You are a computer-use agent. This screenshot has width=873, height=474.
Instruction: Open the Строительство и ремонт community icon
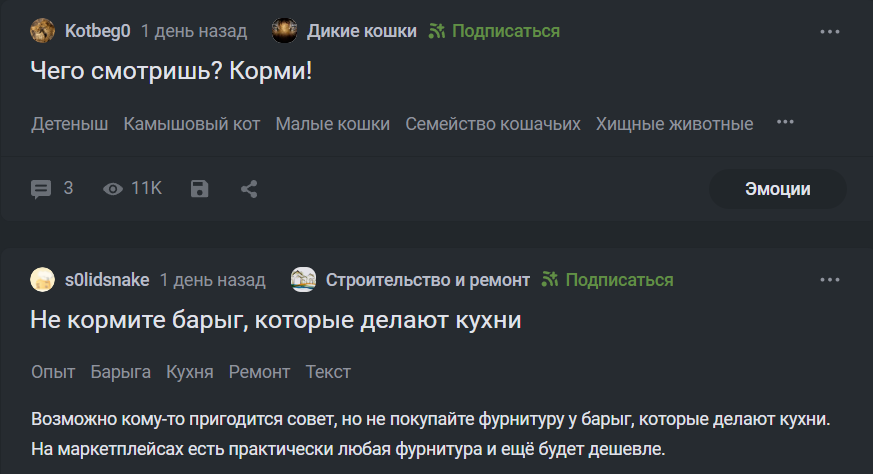click(303, 280)
